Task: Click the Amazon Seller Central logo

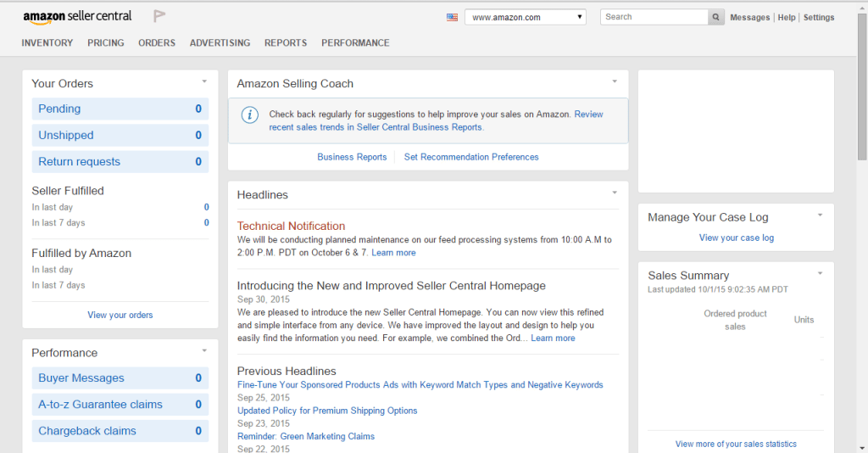Action: (x=77, y=17)
